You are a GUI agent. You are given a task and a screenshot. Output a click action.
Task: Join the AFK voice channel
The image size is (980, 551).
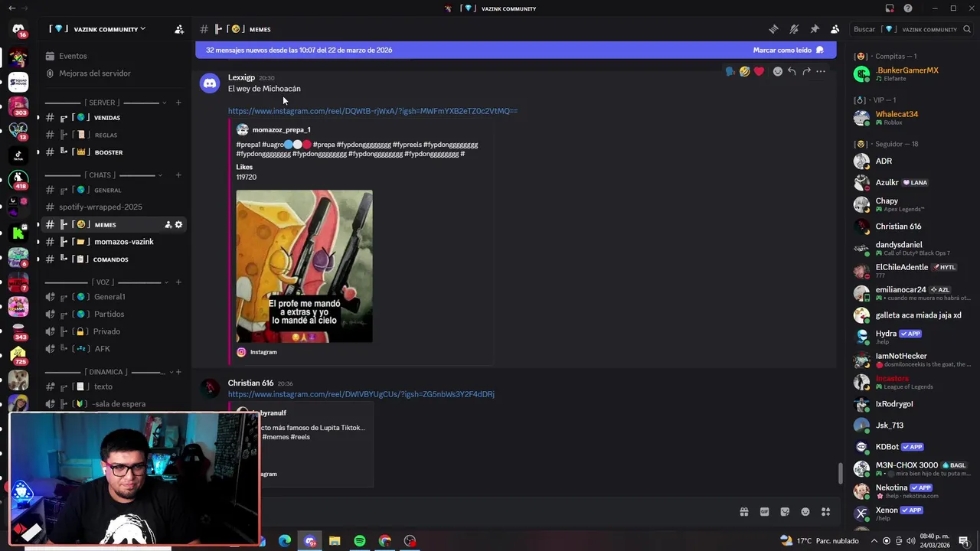pyautogui.click(x=114, y=349)
